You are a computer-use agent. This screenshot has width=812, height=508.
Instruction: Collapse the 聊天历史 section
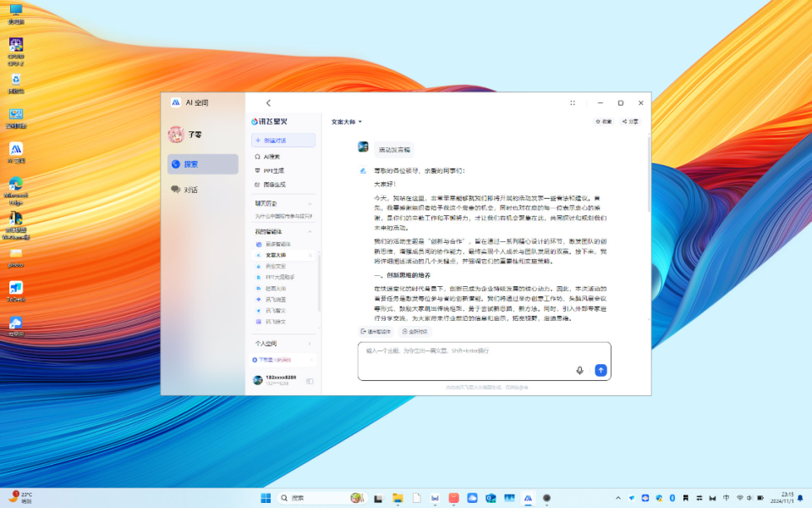click(310, 204)
